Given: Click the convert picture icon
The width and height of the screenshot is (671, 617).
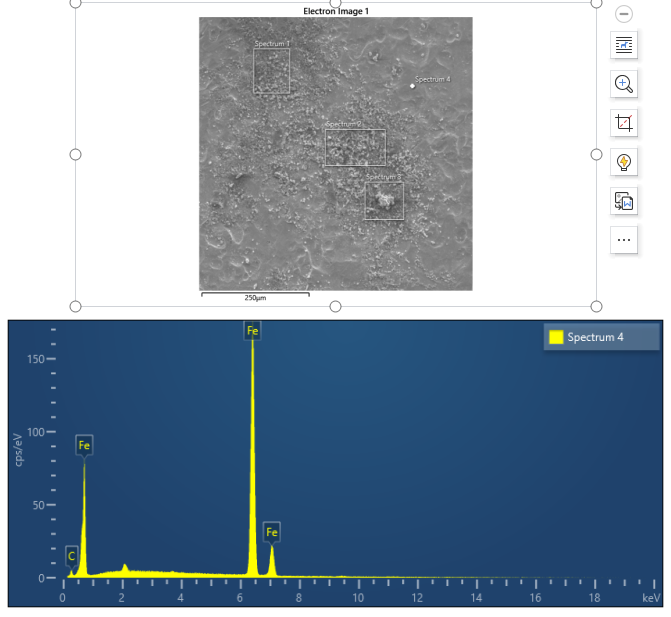Looking at the screenshot, I should (624, 201).
